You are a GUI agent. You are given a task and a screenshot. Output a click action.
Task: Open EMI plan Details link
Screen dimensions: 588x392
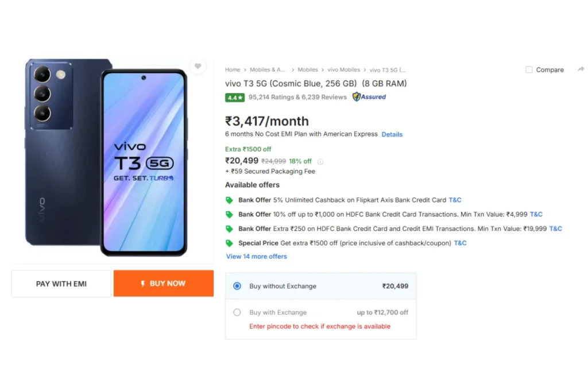point(392,134)
